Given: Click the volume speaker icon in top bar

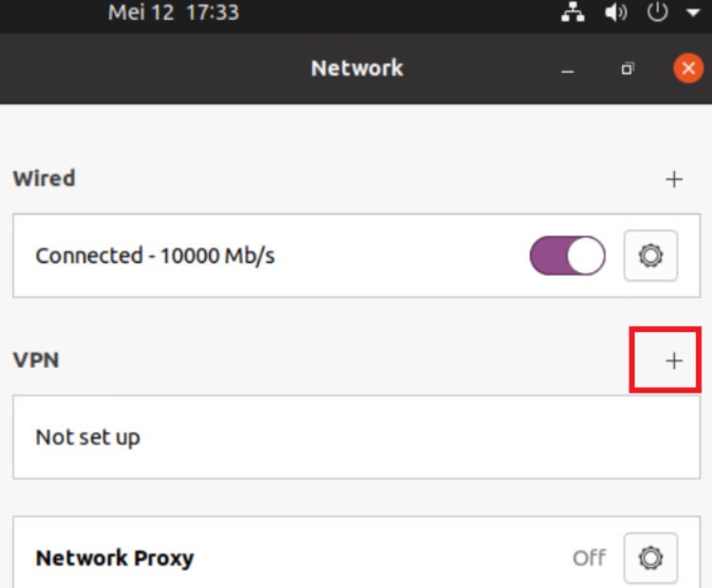Looking at the screenshot, I should coord(616,13).
